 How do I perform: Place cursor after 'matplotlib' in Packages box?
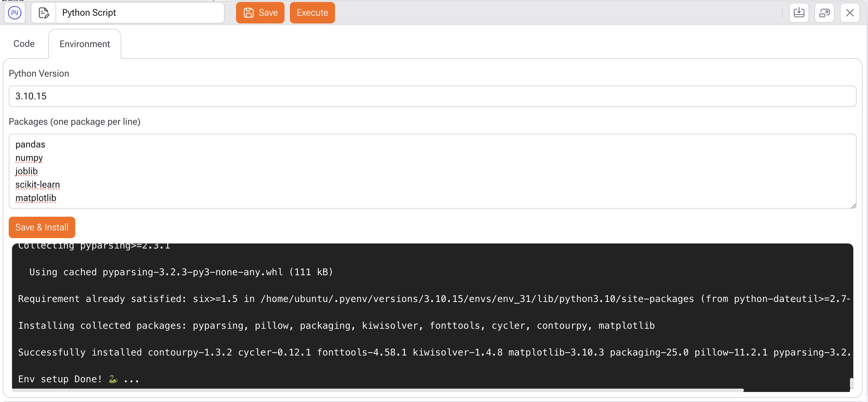pyautogui.click(x=57, y=198)
